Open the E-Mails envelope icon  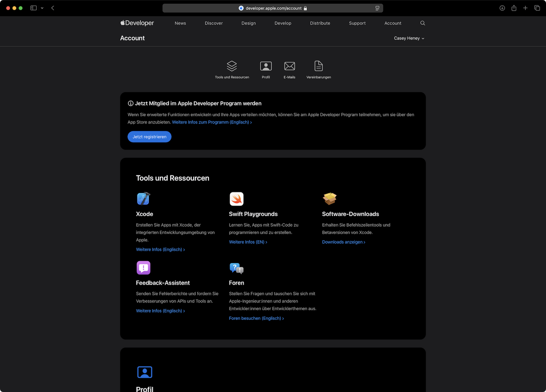point(289,66)
